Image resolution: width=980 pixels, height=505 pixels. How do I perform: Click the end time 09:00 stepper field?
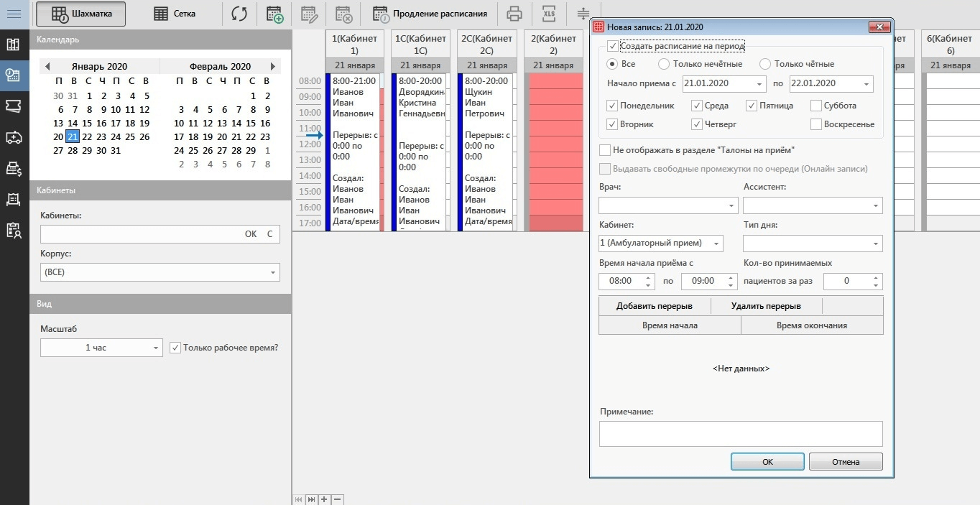pos(709,281)
